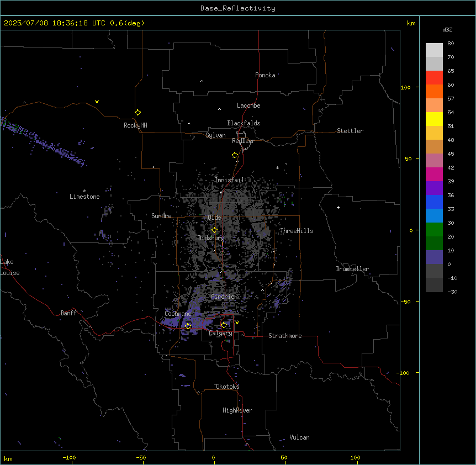
Task: Click the Vulcan label
Action: (300, 437)
